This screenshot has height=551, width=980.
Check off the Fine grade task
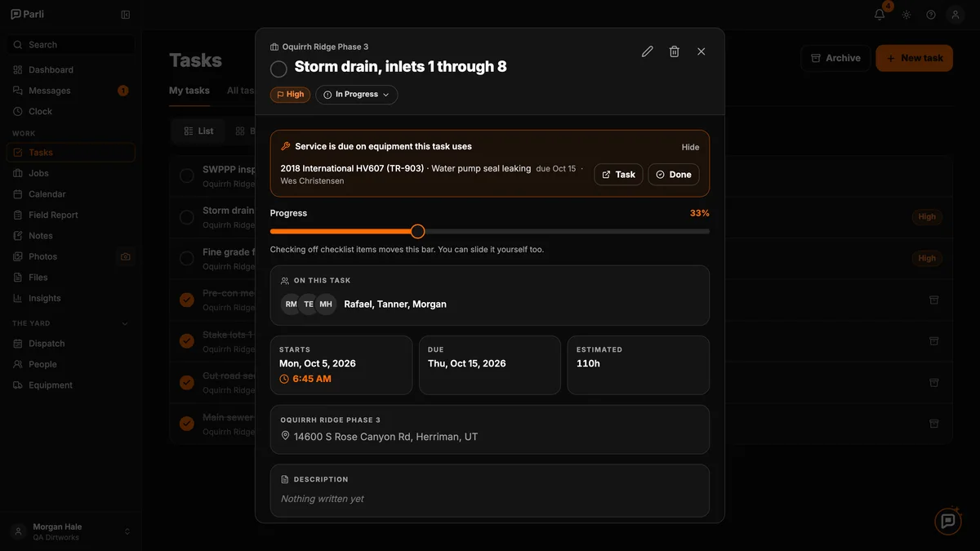pyautogui.click(x=187, y=258)
